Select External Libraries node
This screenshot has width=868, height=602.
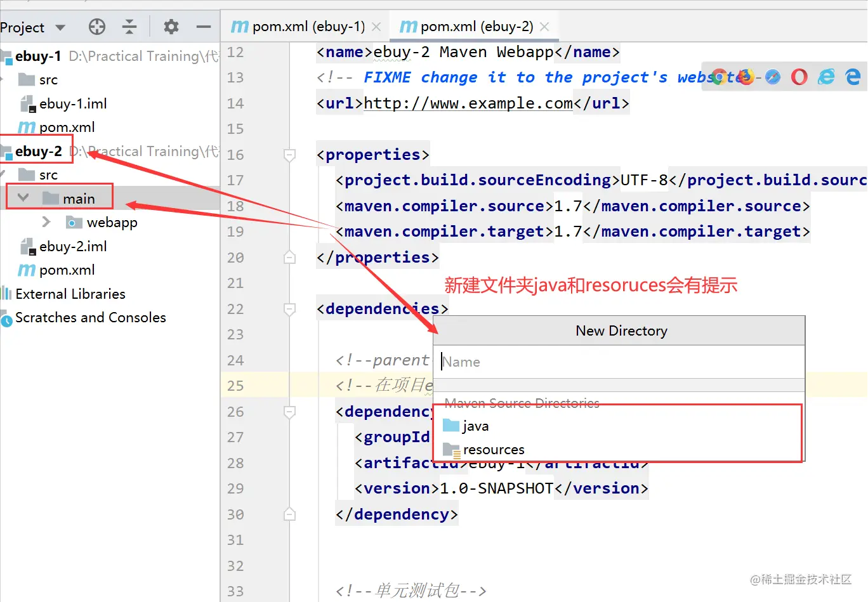pos(70,294)
